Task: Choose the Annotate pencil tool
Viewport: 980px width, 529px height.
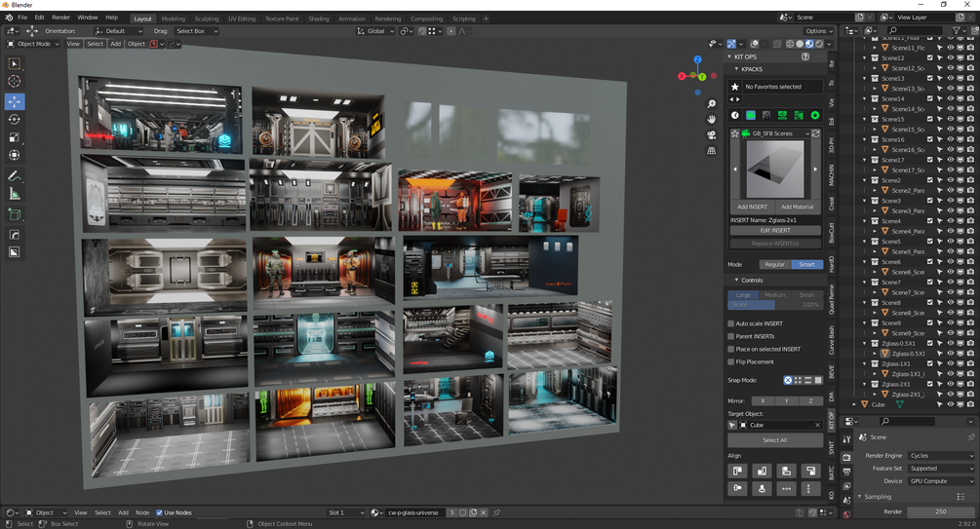Action: tap(15, 176)
